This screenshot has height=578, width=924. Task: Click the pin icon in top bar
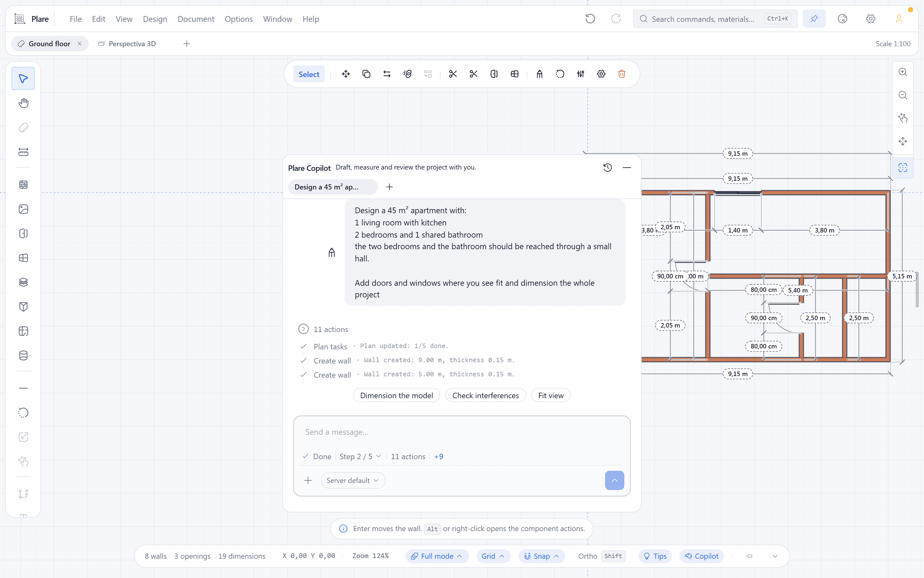814,19
